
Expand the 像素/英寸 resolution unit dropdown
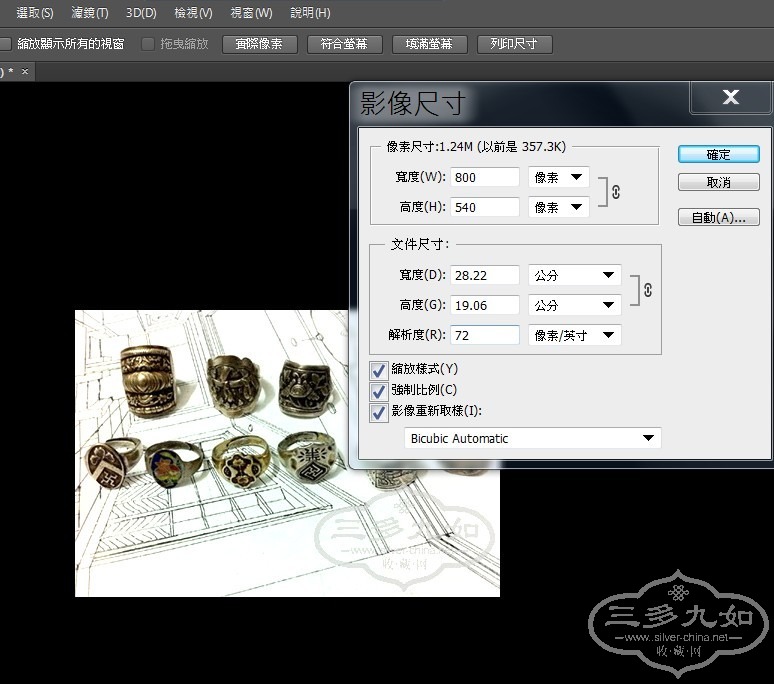coord(574,335)
